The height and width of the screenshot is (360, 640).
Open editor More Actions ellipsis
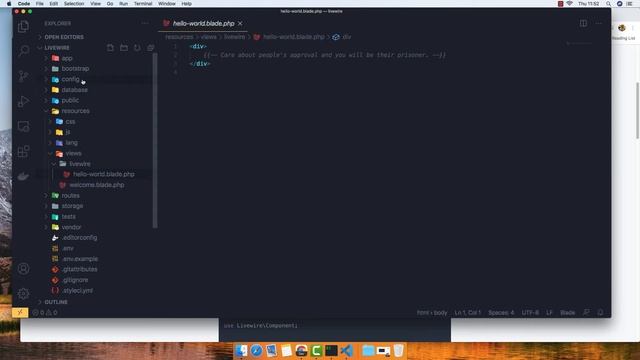click(x=599, y=23)
